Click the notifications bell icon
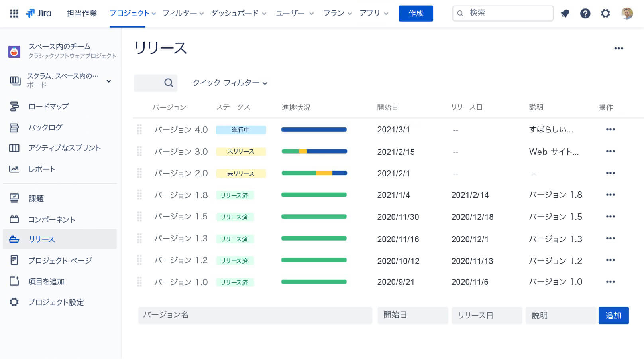This screenshot has width=644, height=359. click(x=565, y=14)
